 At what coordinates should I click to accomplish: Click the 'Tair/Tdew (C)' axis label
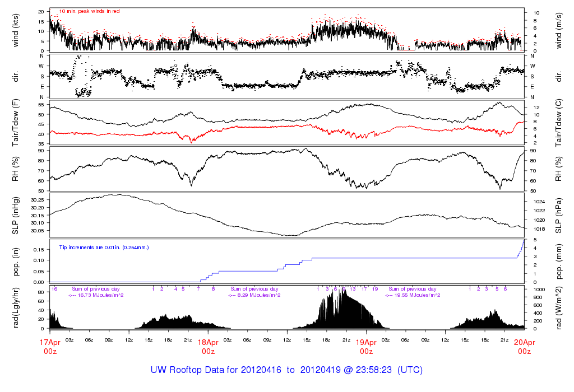559,123
